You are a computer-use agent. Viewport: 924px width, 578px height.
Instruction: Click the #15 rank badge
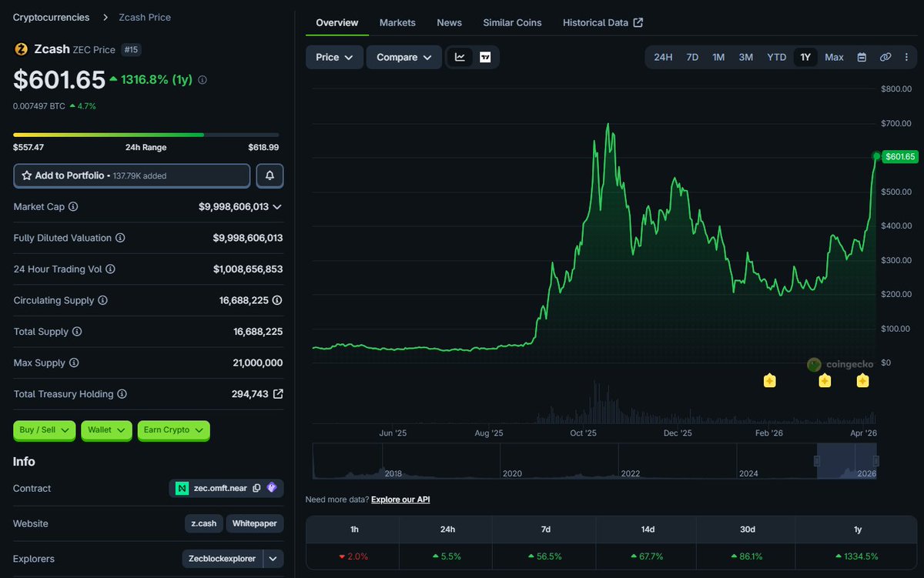coord(130,49)
